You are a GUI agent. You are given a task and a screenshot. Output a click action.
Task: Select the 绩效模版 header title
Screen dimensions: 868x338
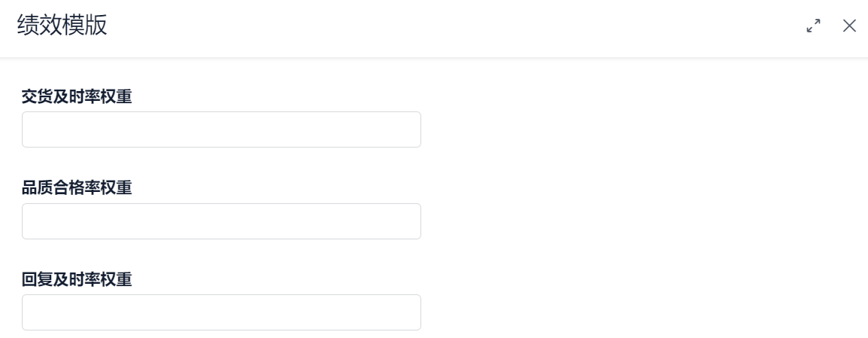tap(62, 26)
